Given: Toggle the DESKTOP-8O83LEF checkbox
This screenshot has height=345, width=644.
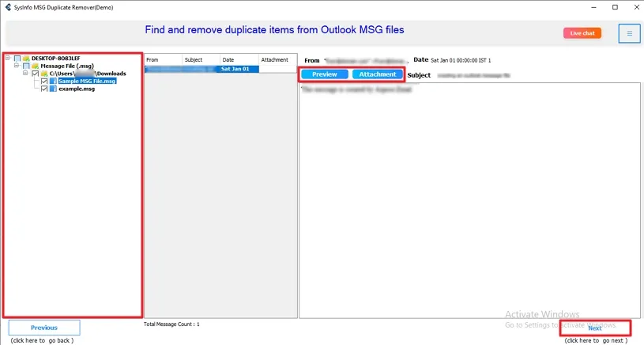Looking at the screenshot, I should point(17,59).
